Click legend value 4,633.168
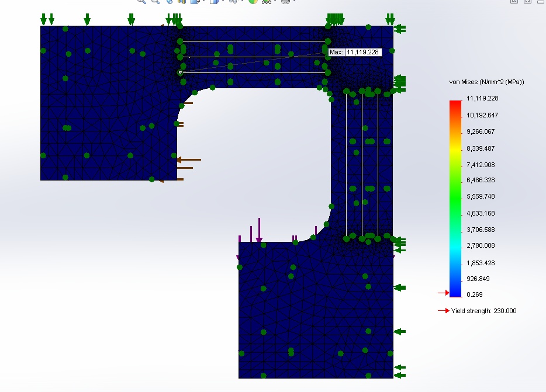The image size is (546, 392). click(x=481, y=213)
